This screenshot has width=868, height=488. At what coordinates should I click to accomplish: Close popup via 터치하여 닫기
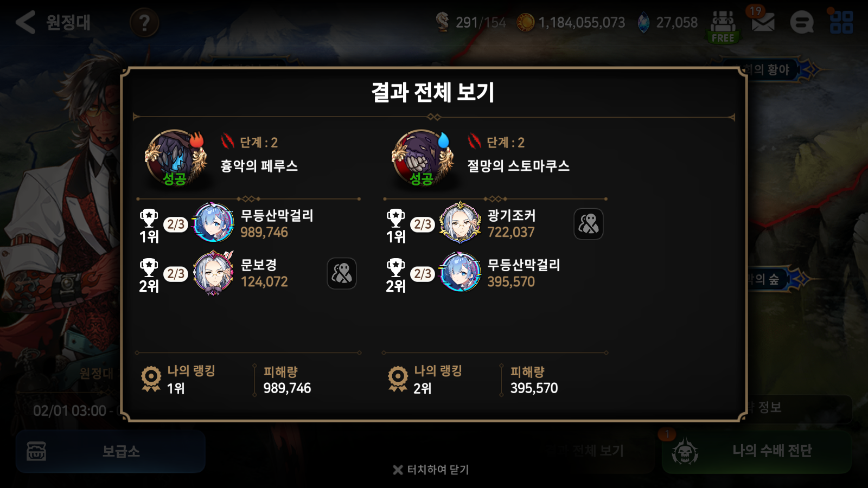[431, 470]
